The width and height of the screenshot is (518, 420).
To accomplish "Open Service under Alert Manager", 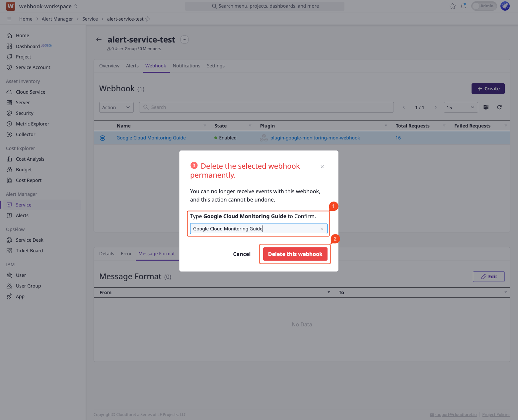I will point(24,205).
